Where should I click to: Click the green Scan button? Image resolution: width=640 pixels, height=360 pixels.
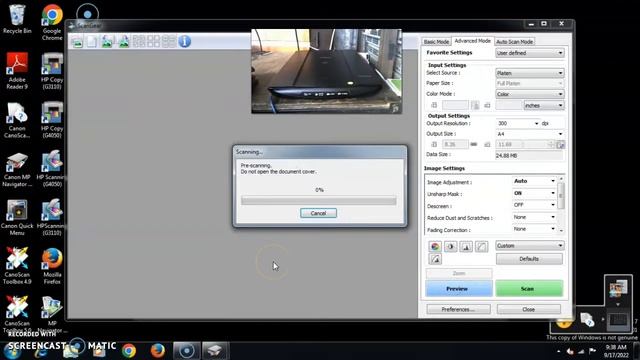[529, 289]
